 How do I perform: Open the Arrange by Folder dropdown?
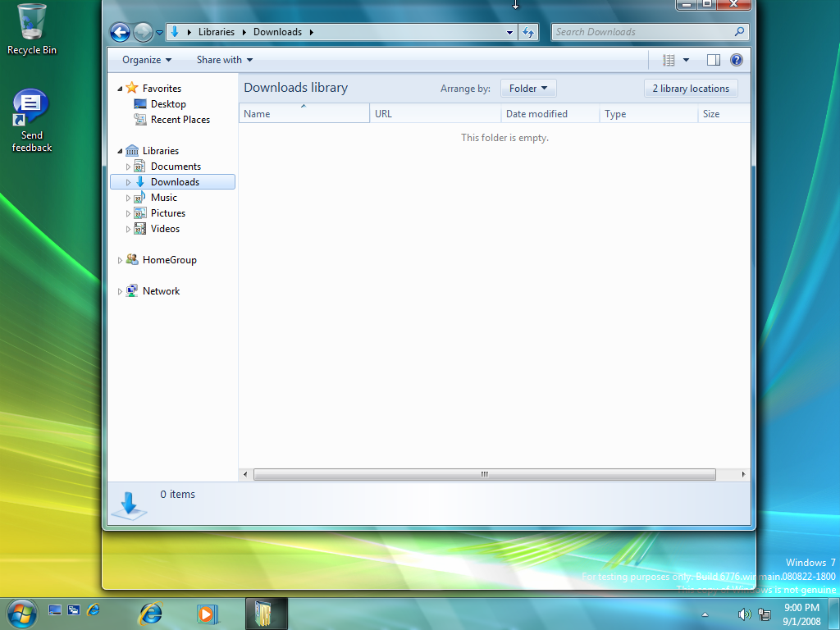pyautogui.click(x=528, y=89)
